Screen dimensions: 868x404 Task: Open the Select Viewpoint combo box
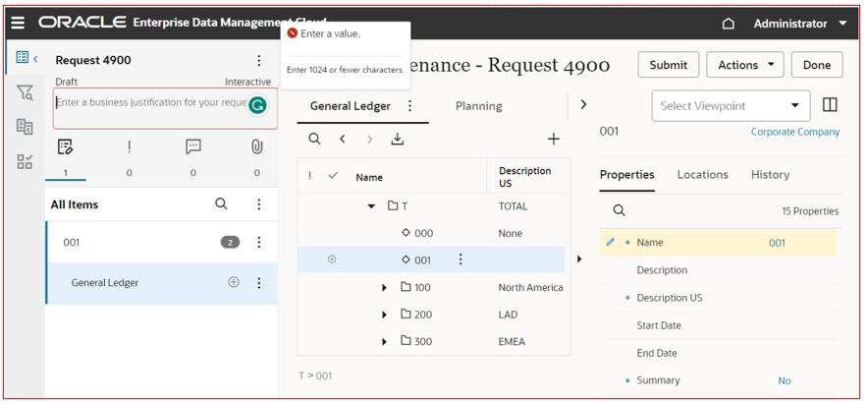click(731, 106)
